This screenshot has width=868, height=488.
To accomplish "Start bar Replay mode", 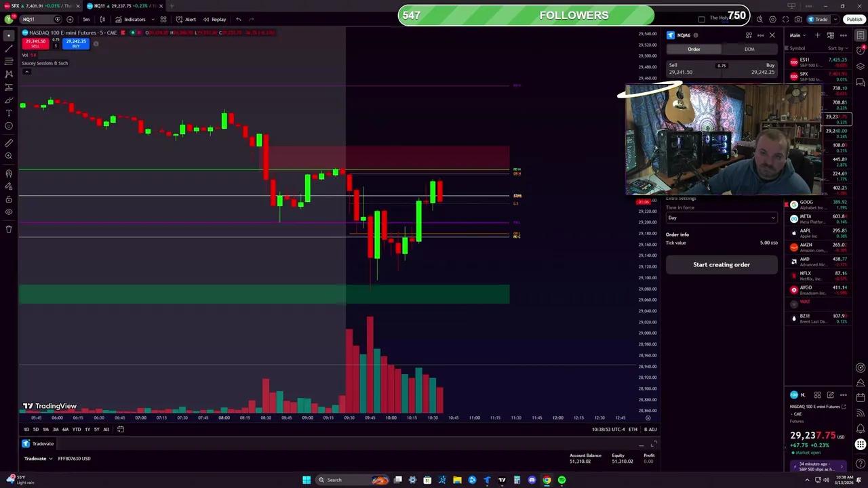I will 214,19.
